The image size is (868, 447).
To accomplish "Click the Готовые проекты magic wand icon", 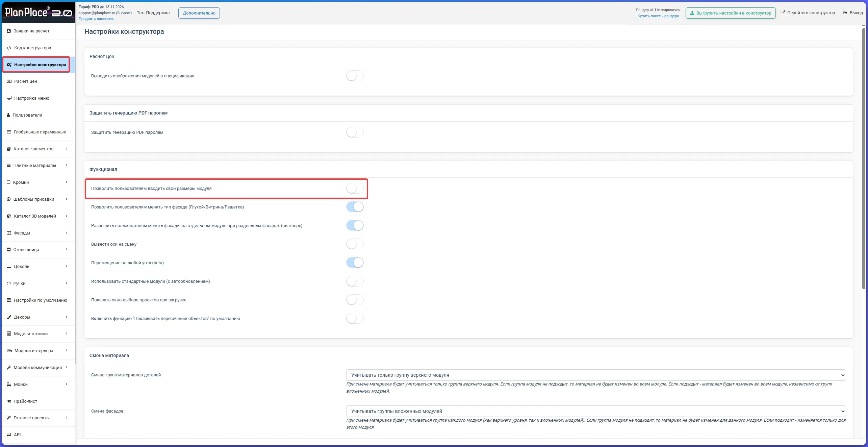I will [9, 418].
